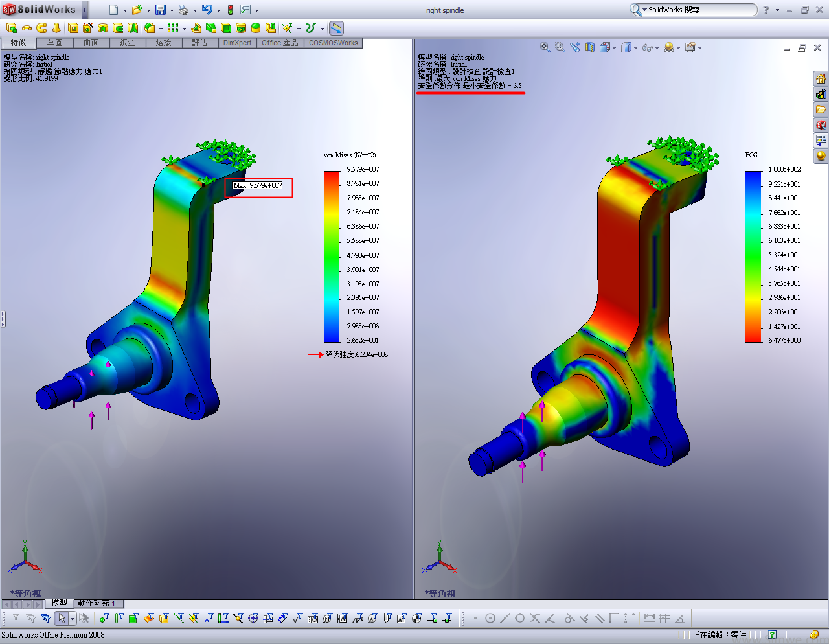Expand the Undo dropdown arrow

[218, 10]
